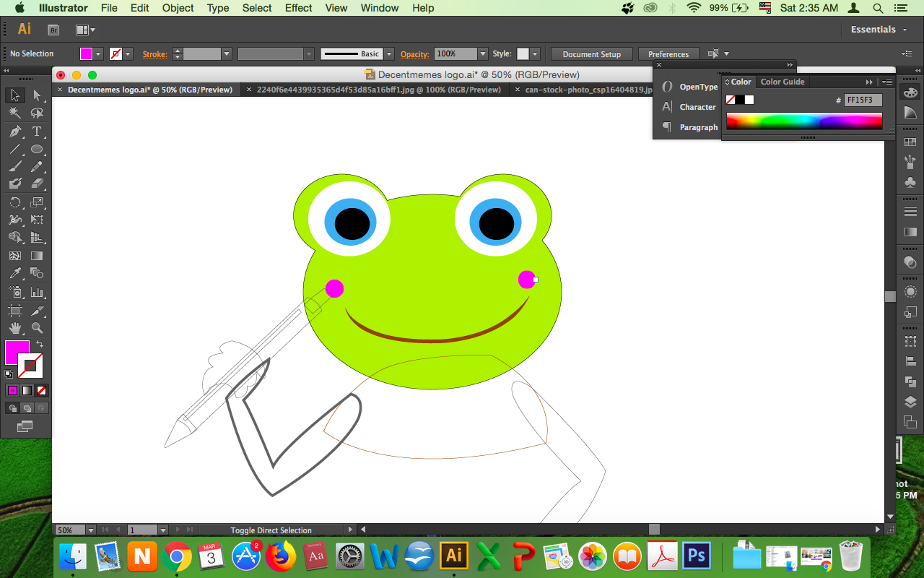
Task: Open Essentials workspace switcher
Action: 878,30
